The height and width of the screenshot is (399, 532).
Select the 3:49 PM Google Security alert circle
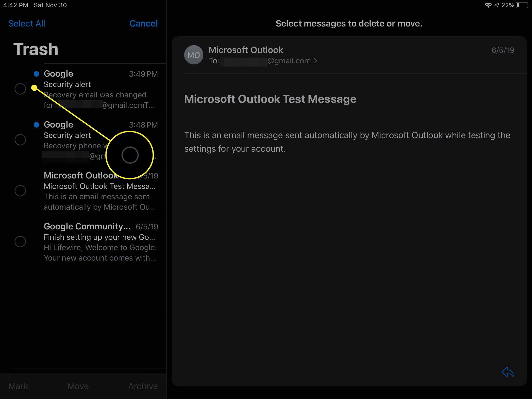[x=20, y=89]
